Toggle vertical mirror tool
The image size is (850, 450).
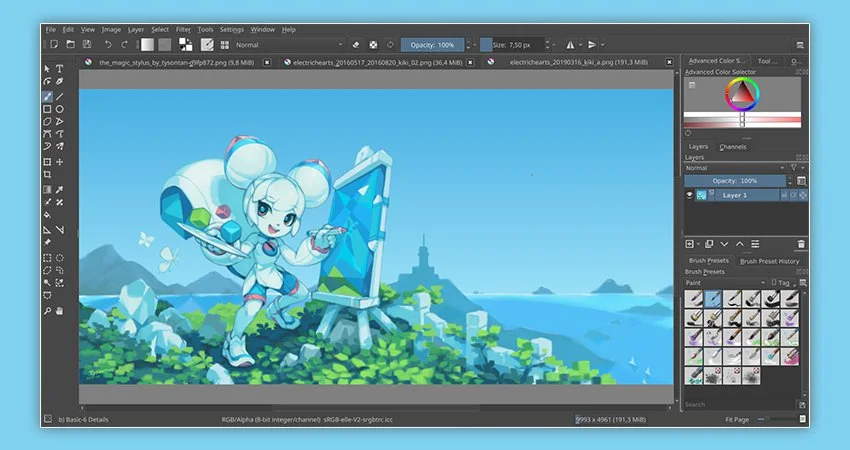point(592,45)
